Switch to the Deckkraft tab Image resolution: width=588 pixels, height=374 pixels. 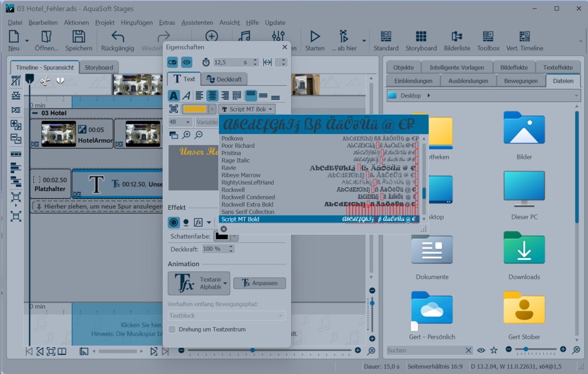[x=224, y=79]
